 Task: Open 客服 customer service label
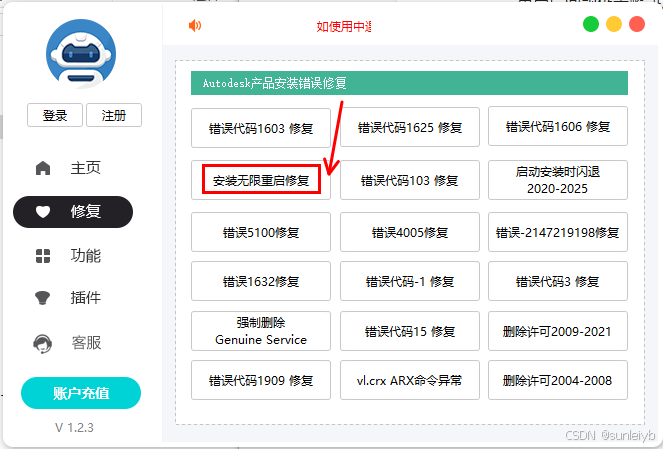(86, 343)
